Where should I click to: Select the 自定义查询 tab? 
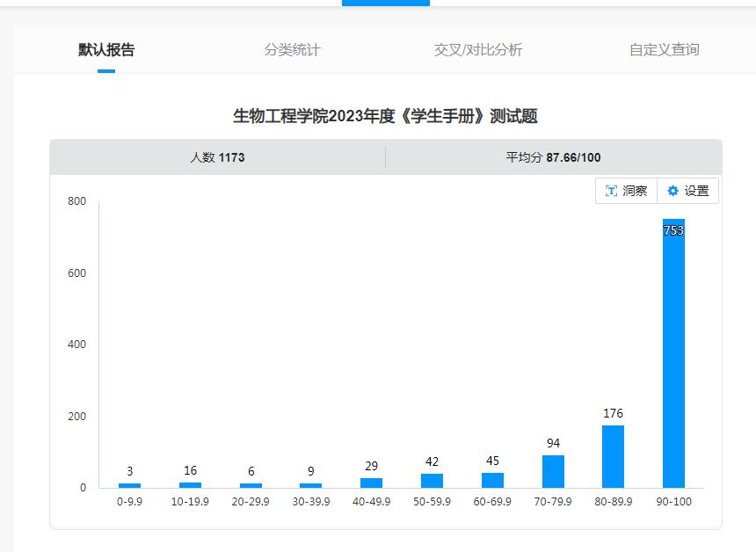[664, 50]
